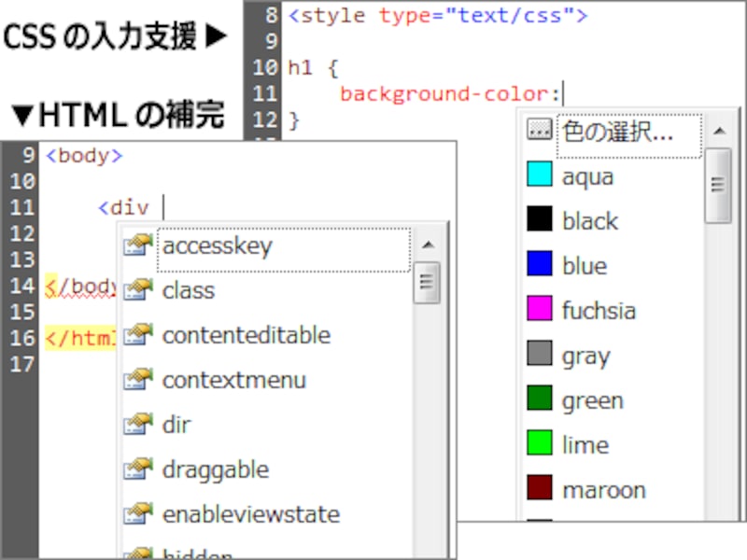Select lime in the color list

pyautogui.click(x=585, y=445)
